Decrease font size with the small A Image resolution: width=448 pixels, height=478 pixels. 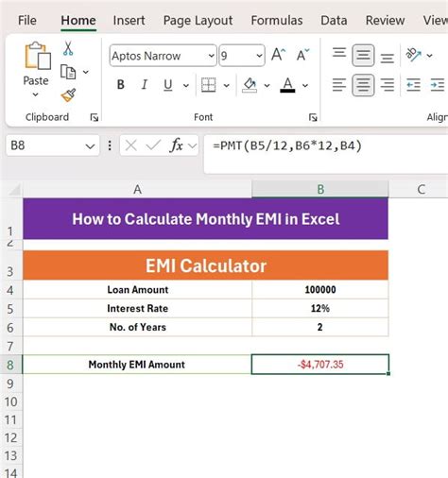click(x=302, y=55)
